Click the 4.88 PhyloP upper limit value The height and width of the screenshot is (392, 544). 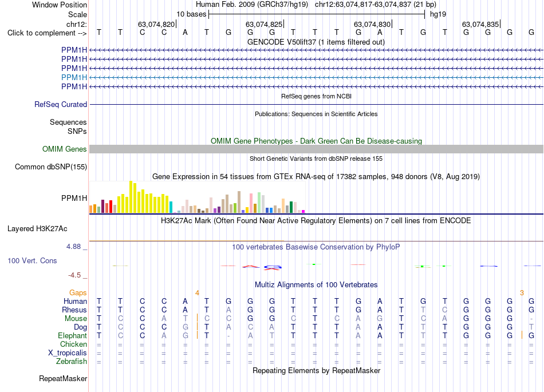[x=73, y=247]
